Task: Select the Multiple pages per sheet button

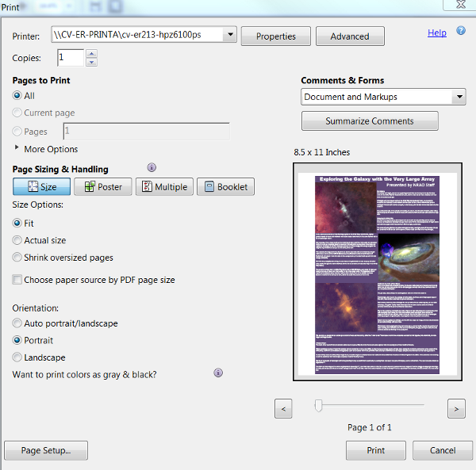Action: [164, 187]
